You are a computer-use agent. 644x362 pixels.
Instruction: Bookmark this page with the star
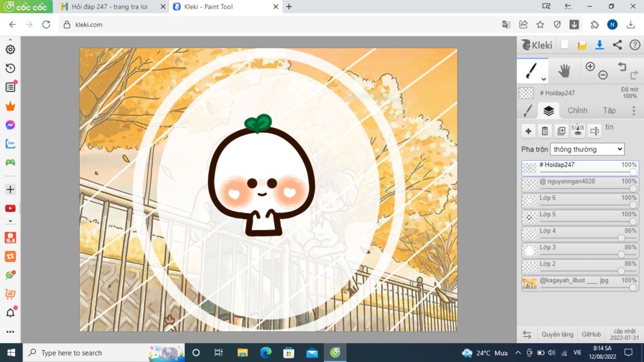540,25
